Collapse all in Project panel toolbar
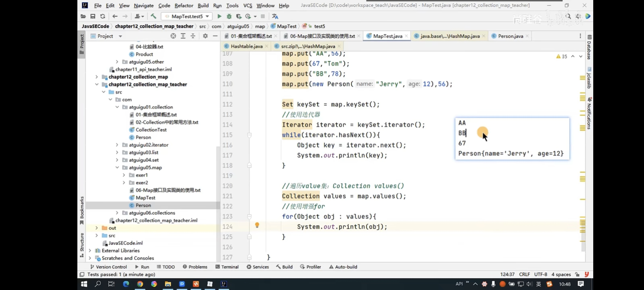This screenshot has width=644, height=290. point(193,36)
